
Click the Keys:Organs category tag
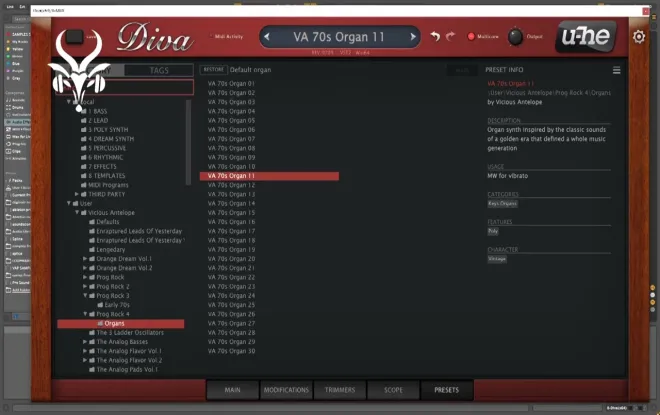(x=503, y=204)
